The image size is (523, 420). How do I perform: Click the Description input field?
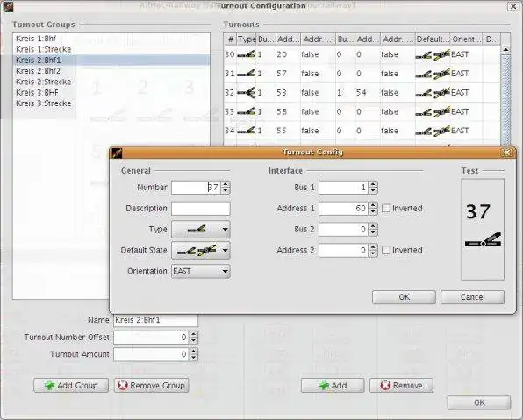tap(201, 209)
